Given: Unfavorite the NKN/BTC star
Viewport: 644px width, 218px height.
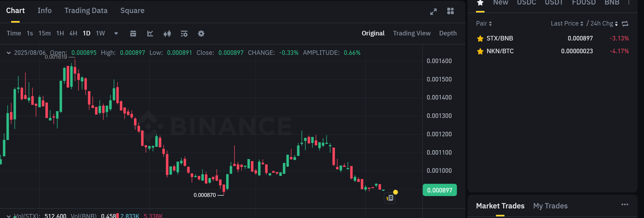Looking at the screenshot, I should (x=480, y=51).
